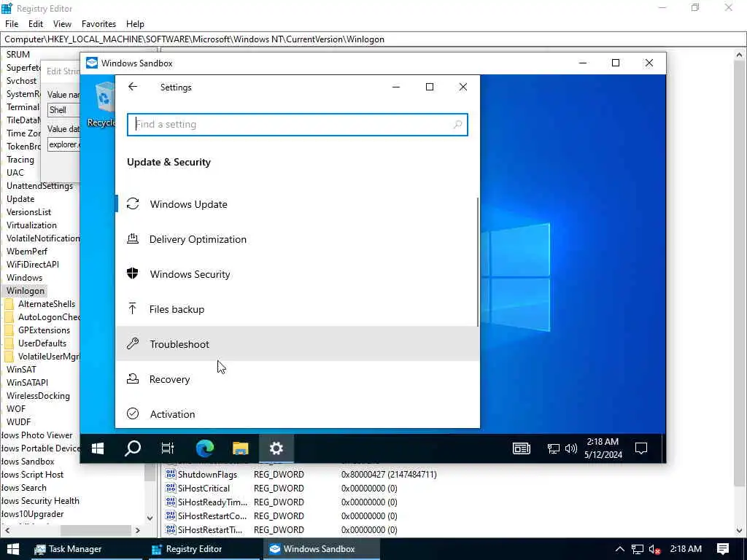Click Sandbox volume tray icon
The height and width of the screenshot is (560, 747).
pyautogui.click(x=570, y=448)
